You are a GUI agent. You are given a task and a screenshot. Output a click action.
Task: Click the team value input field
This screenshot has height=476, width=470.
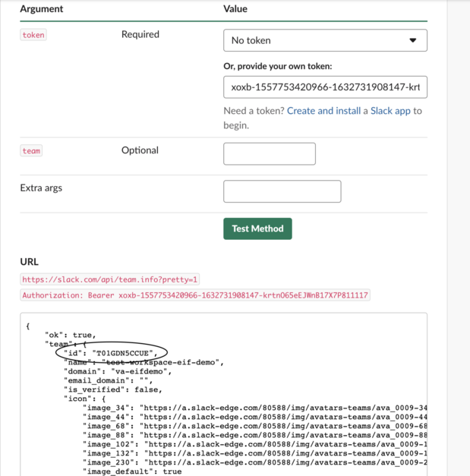(270, 154)
